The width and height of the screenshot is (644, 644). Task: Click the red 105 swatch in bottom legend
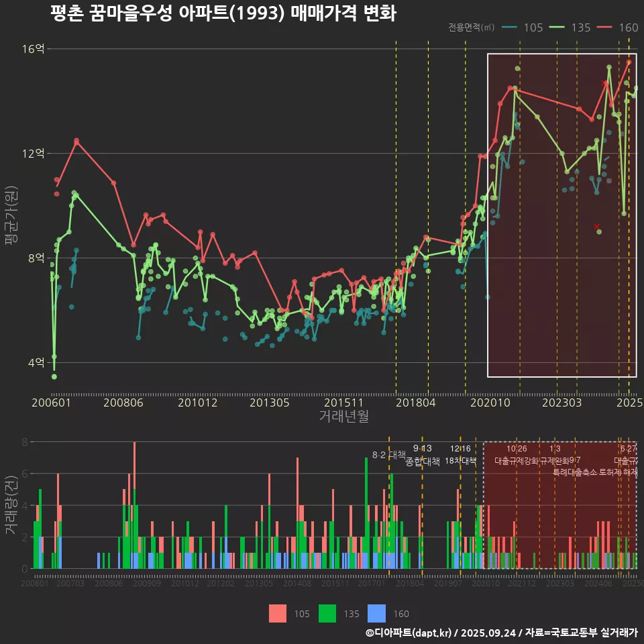(x=278, y=613)
